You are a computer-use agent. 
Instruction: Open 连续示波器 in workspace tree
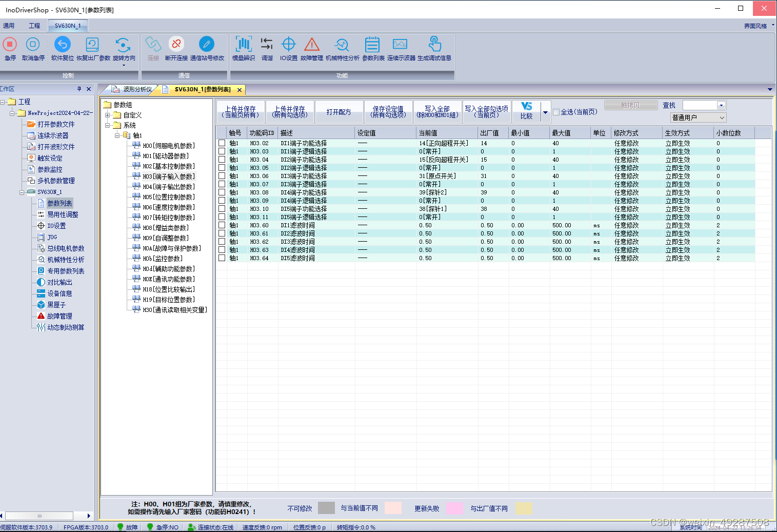click(53, 135)
